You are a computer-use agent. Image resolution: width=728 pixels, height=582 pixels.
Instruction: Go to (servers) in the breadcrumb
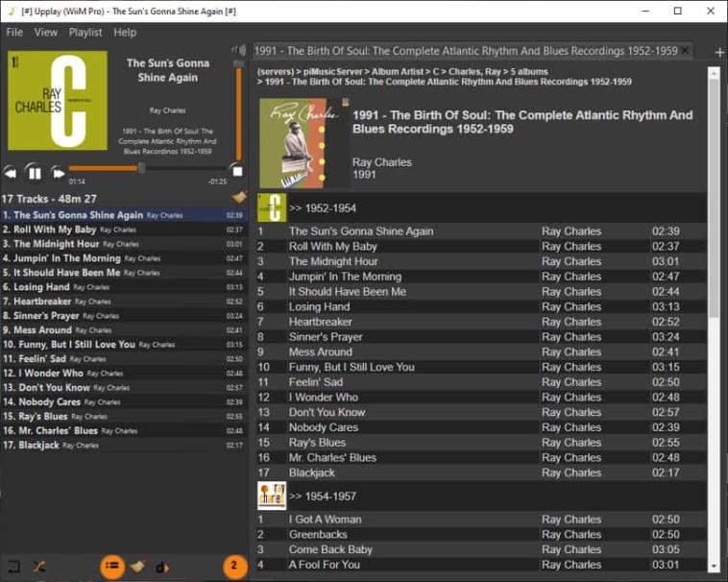(x=276, y=72)
